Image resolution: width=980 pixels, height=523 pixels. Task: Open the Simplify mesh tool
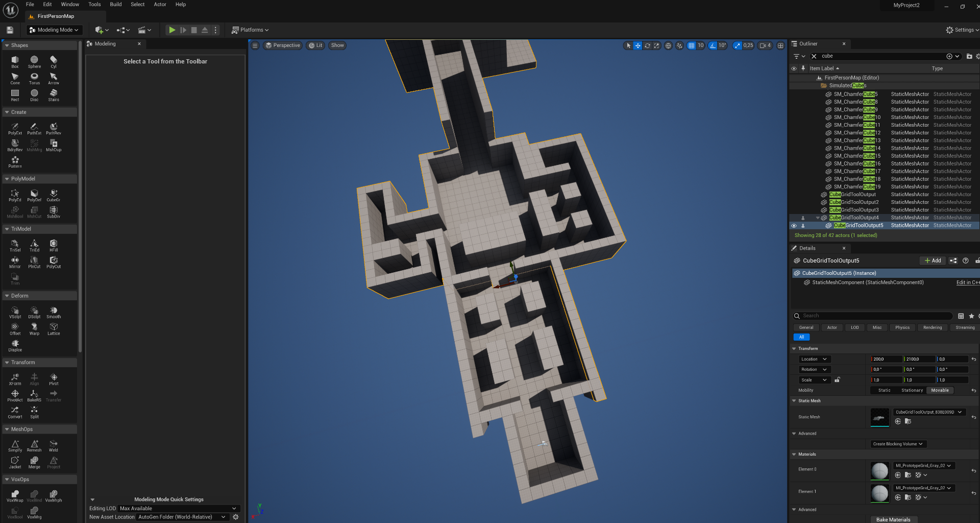pyautogui.click(x=15, y=446)
